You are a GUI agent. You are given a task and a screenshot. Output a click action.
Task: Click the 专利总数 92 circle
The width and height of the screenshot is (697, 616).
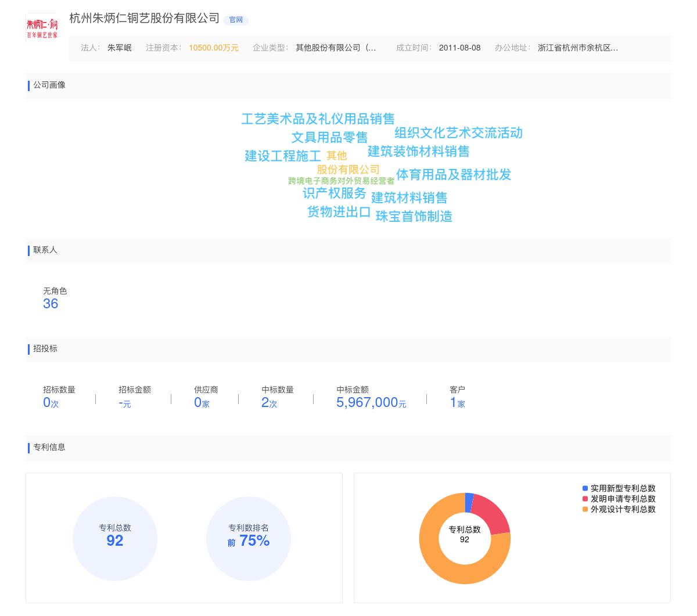[115, 538]
